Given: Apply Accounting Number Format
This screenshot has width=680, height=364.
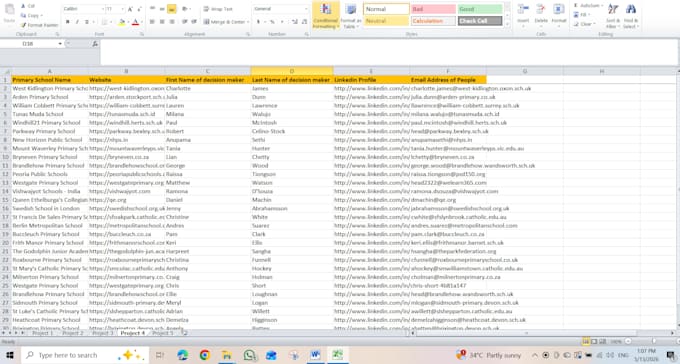Looking at the screenshot, I should tap(258, 22).
